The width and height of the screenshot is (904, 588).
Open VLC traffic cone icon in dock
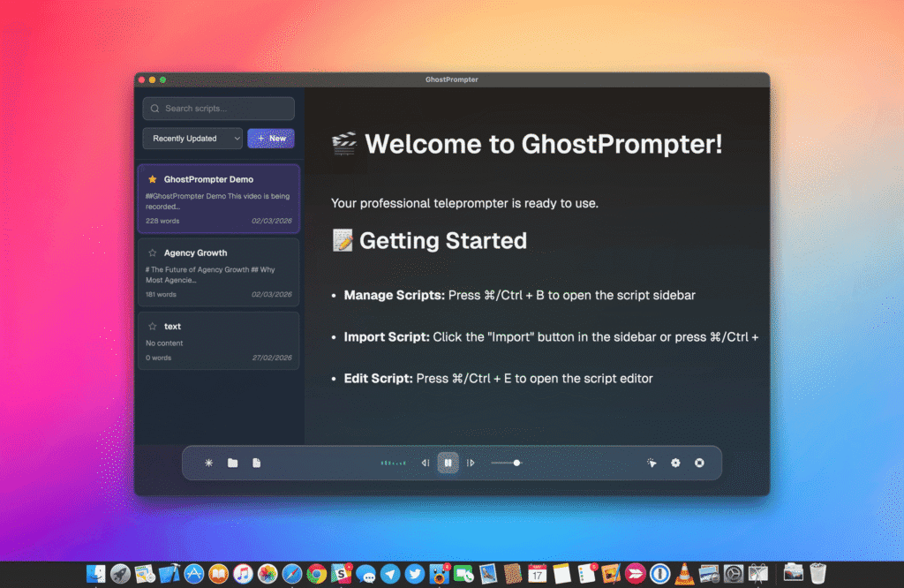pos(684,574)
